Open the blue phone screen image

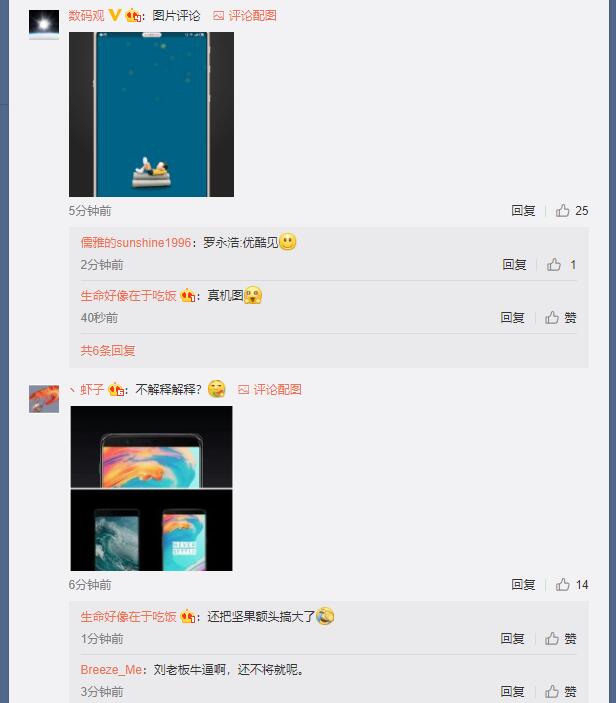(152, 114)
